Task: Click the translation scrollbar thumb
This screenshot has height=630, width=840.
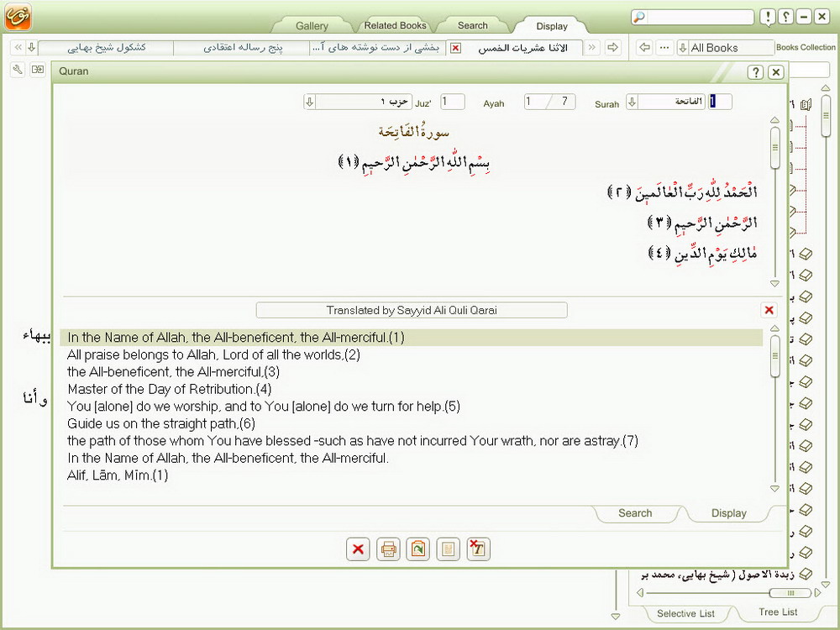Action: 775,355
